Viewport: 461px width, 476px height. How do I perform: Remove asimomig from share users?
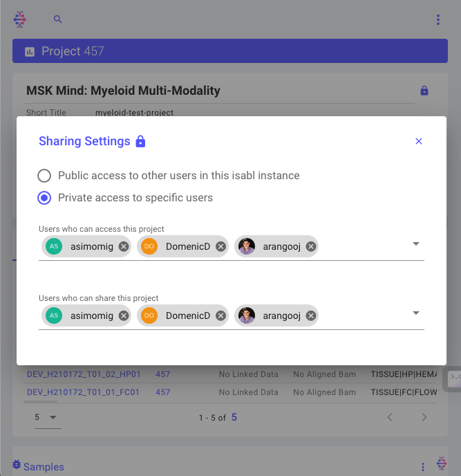[x=124, y=315]
